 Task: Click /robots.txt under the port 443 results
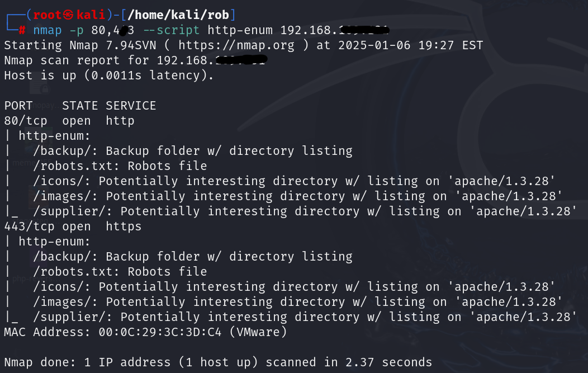(73, 272)
